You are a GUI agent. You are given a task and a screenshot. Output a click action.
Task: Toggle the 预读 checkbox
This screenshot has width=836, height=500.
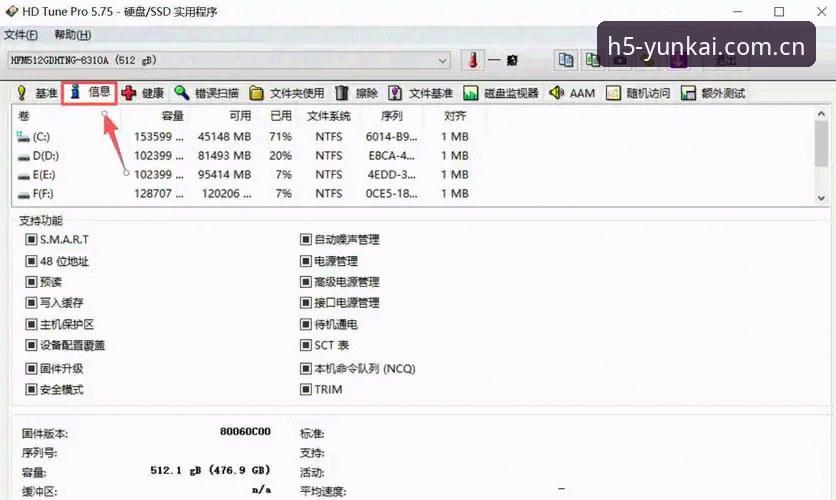(x=31, y=282)
